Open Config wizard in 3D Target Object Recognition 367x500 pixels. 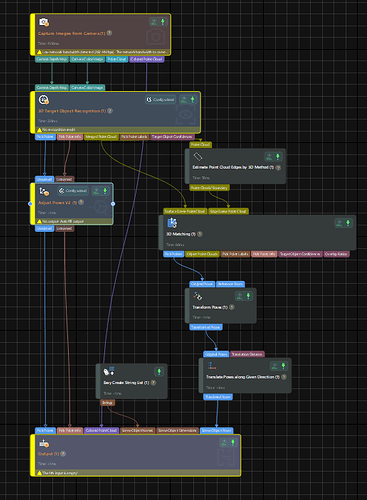pos(160,99)
